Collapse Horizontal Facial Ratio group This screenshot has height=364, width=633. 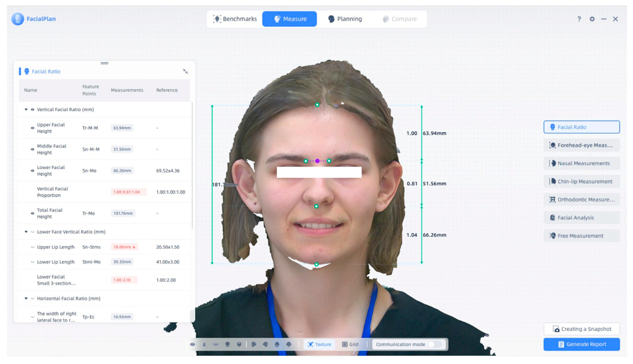(x=26, y=298)
